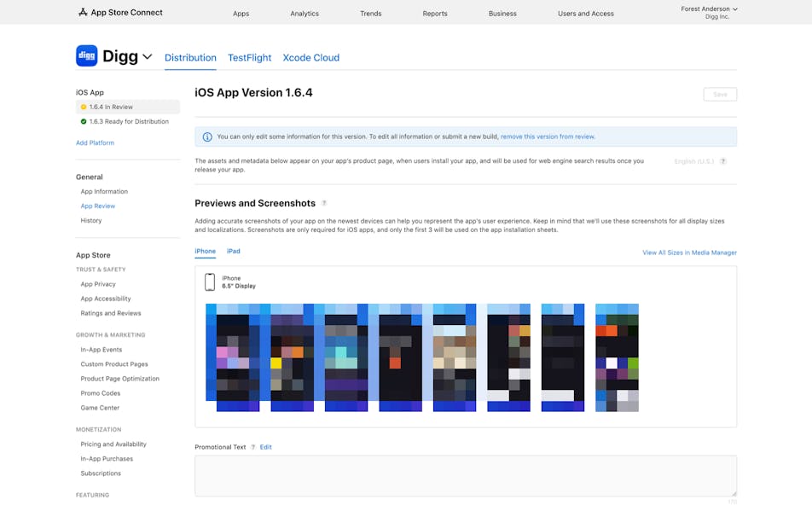Click the App Store Connect logo
This screenshot has width=812, height=505.
(x=120, y=13)
